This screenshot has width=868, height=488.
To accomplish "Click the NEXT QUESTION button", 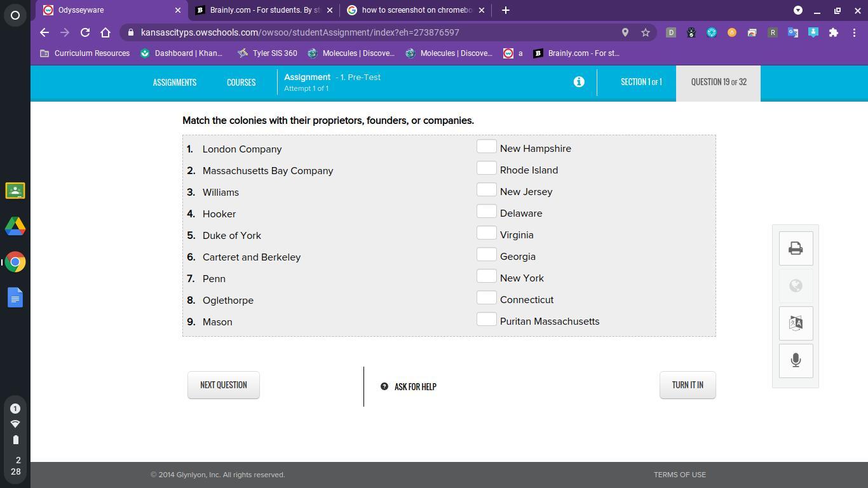I will coord(224,385).
